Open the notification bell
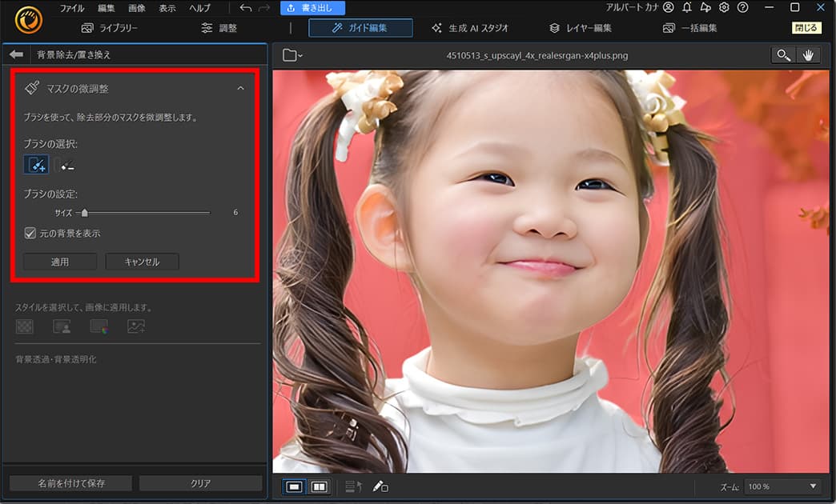This screenshot has height=504, width=836. point(687,6)
